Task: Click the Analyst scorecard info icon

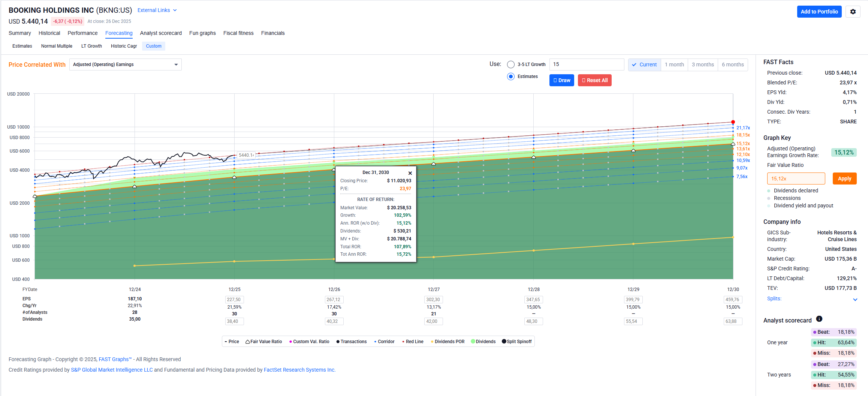Action: coord(819,319)
